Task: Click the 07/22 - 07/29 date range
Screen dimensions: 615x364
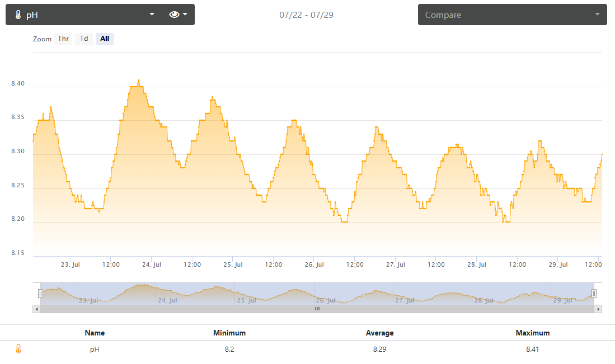Action: tap(306, 15)
